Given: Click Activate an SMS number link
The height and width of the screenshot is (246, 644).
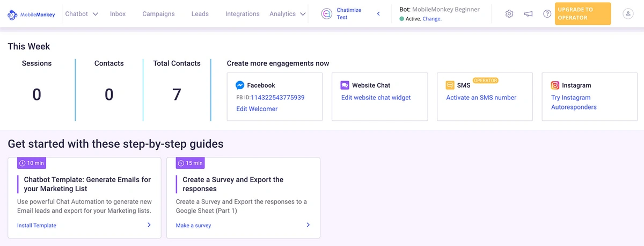Looking at the screenshot, I should [x=481, y=98].
